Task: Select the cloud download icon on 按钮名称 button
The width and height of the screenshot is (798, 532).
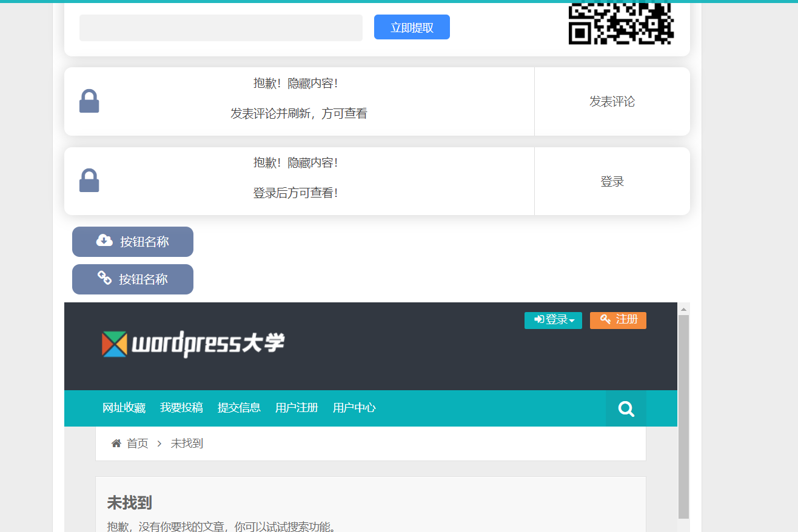Action: [x=104, y=241]
